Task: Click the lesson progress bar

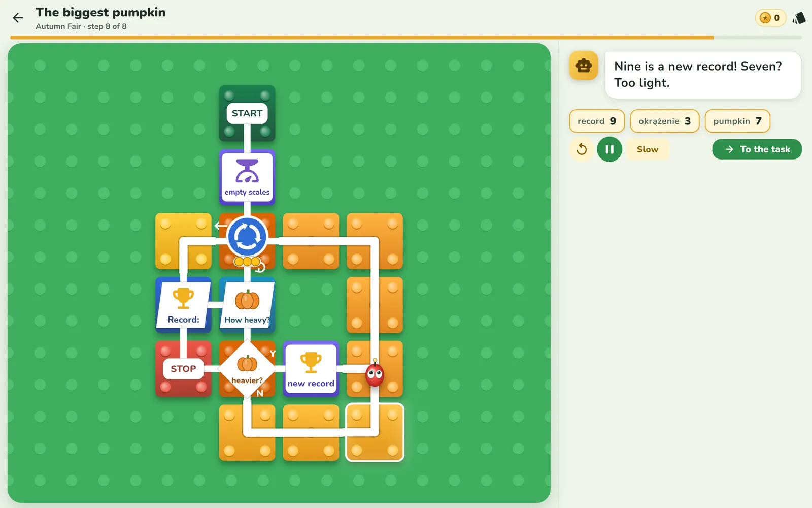Action: click(406, 38)
